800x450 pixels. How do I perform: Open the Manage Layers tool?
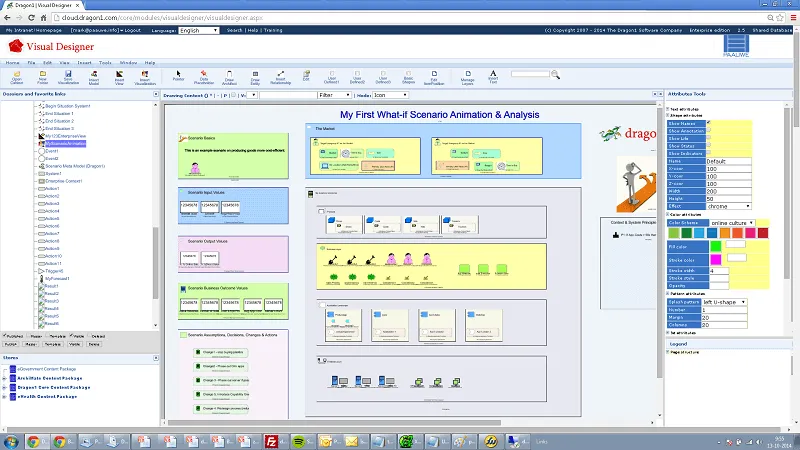(466, 77)
